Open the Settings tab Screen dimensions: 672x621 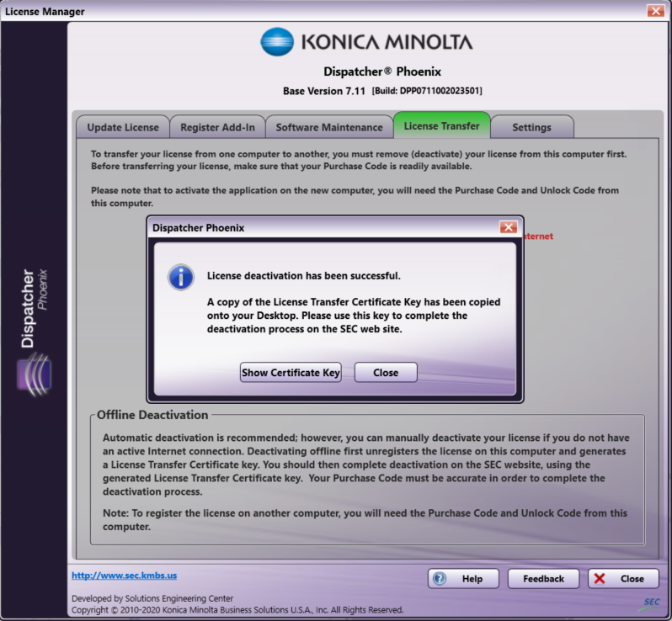(x=532, y=127)
